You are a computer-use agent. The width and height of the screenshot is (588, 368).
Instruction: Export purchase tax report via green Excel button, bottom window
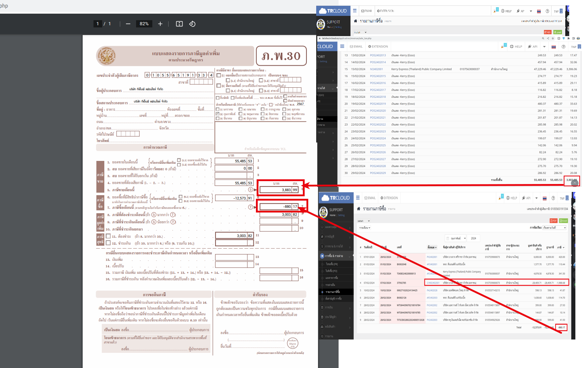click(x=563, y=221)
